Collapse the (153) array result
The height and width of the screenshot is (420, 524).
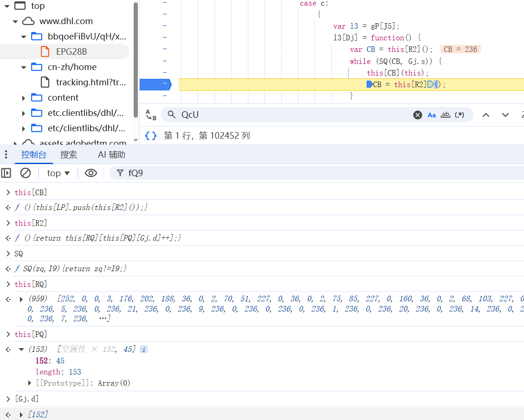[21, 349]
